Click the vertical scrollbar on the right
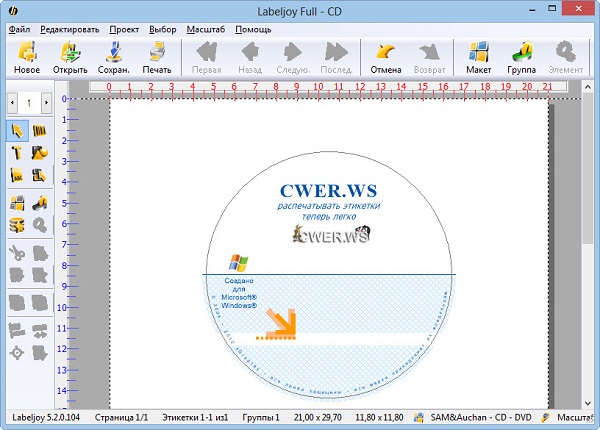600x430 pixels. point(587,200)
